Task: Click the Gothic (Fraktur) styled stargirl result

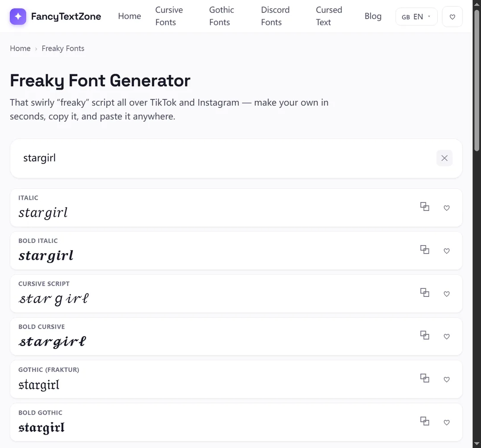Action: point(39,385)
